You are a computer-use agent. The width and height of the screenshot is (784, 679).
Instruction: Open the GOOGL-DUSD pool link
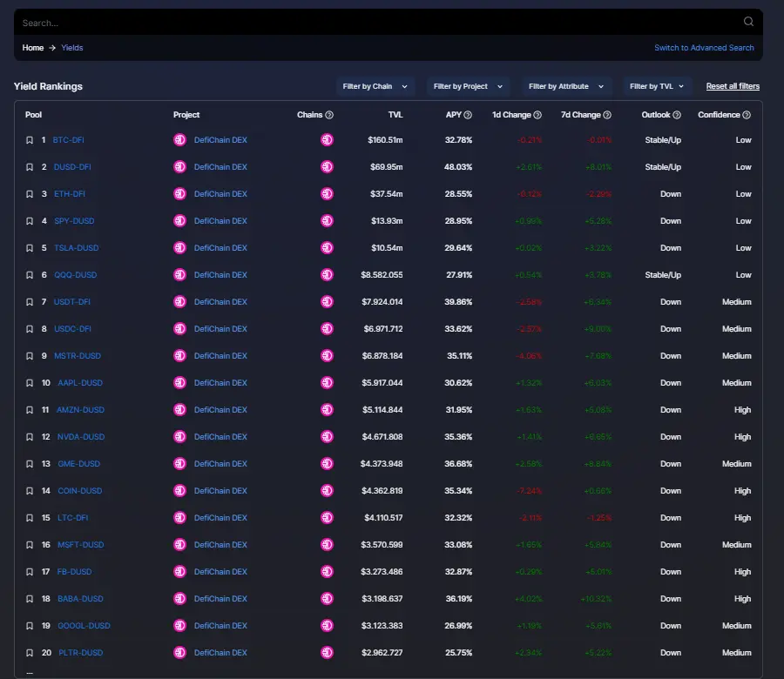[x=84, y=626]
